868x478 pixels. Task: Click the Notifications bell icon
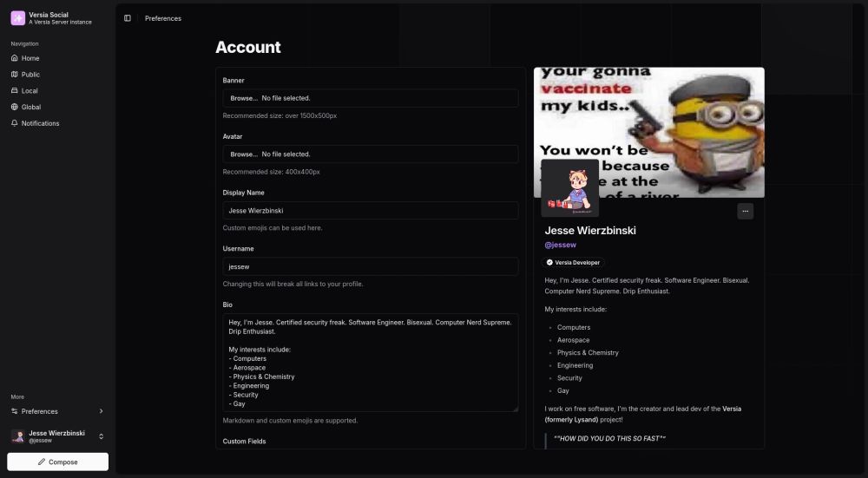point(15,123)
